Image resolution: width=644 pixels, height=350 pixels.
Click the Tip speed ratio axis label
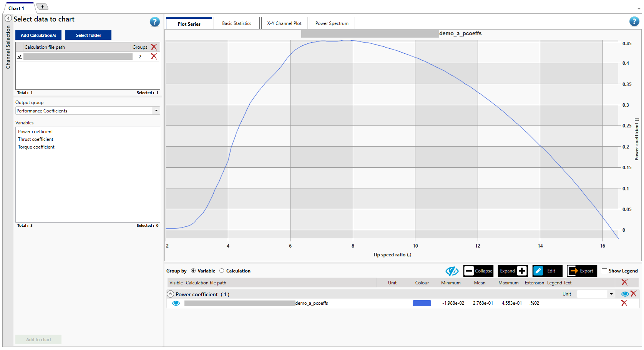(392, 255)
